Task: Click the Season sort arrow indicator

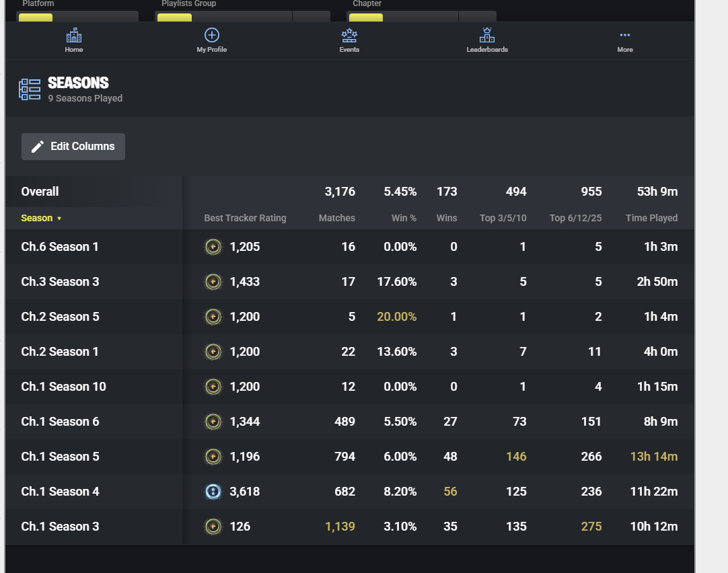Action: pyautogui.click(x=59, y=219)
